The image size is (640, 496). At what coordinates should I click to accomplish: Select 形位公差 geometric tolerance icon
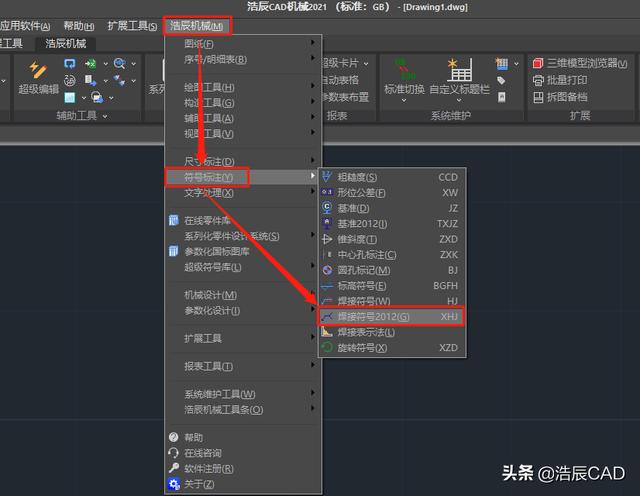[327, 192]
